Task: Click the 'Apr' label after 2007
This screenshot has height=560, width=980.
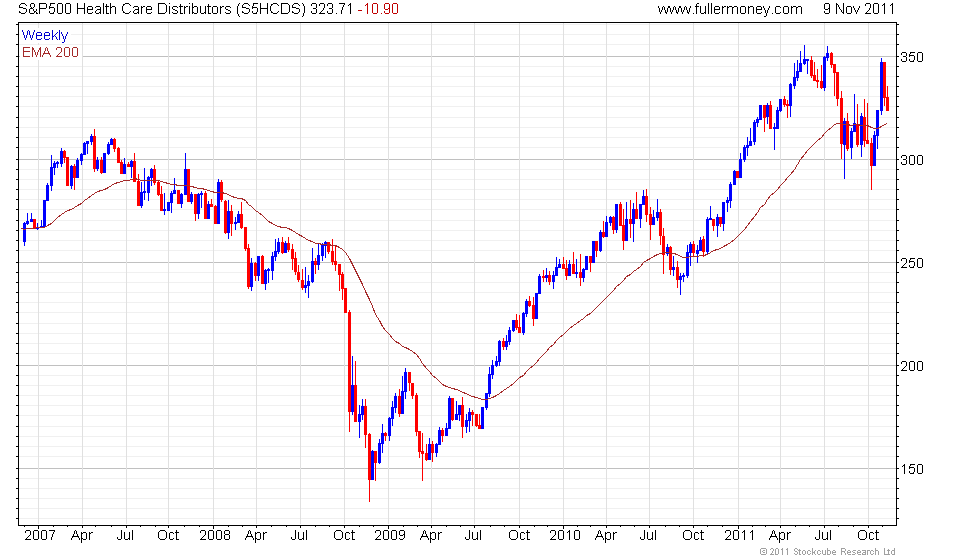Action: tap(82, 536)
